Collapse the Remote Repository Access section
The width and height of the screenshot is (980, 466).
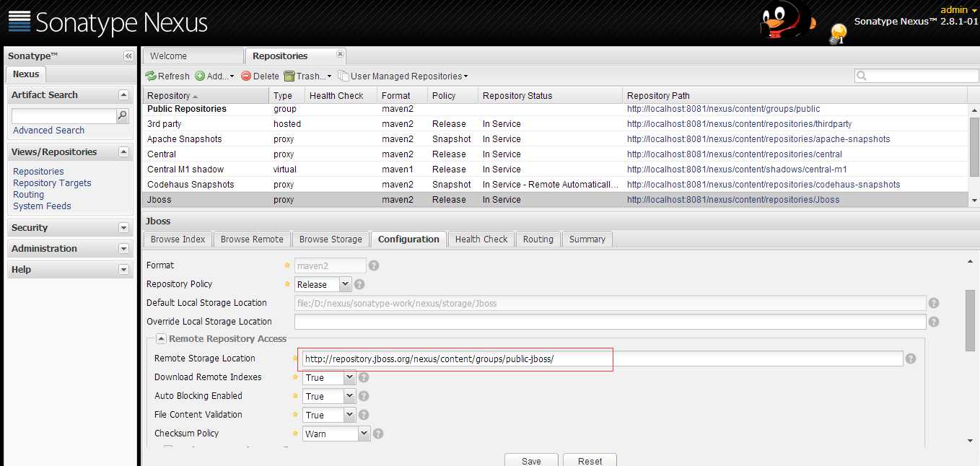tap(161, 339)
